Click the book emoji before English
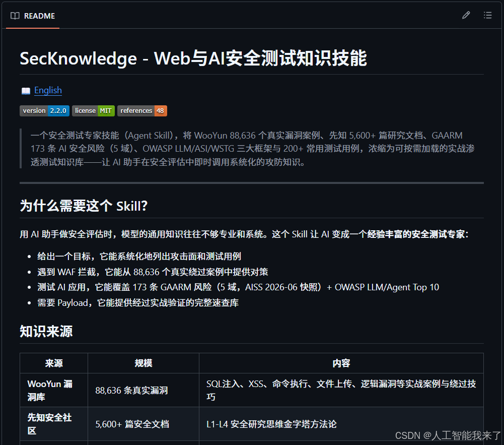 (26, 91)
